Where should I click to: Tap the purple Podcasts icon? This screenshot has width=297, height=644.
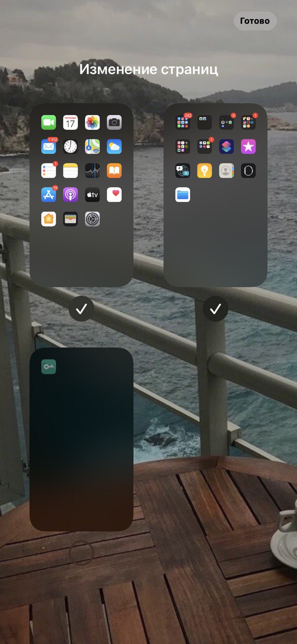pos(70,195)
